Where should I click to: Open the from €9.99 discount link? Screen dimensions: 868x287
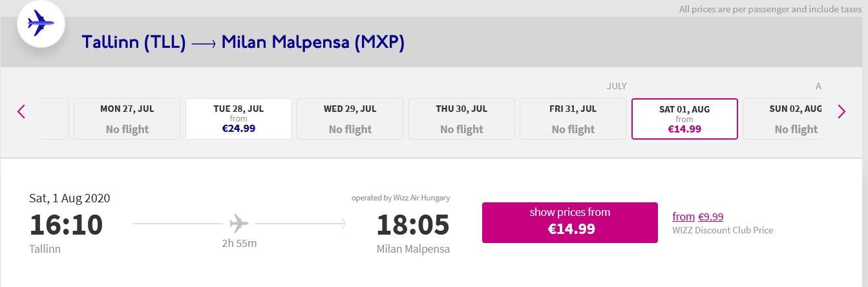coord(697,217)
